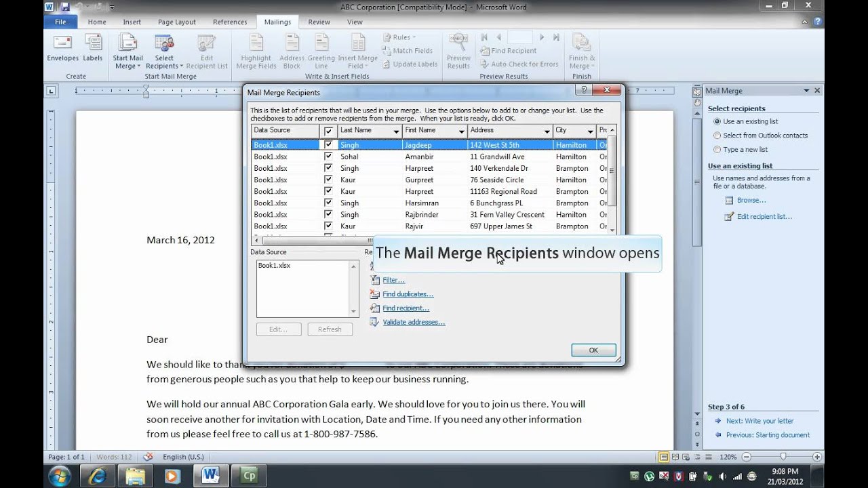Toggle the select-all checkbox in column header

point(328,131)
